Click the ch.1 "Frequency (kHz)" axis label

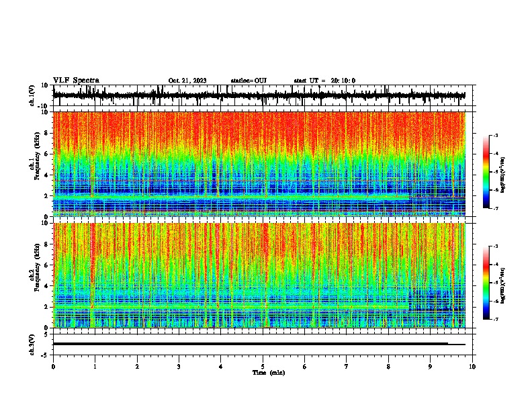pyautogui.click(x=37, y=156)
